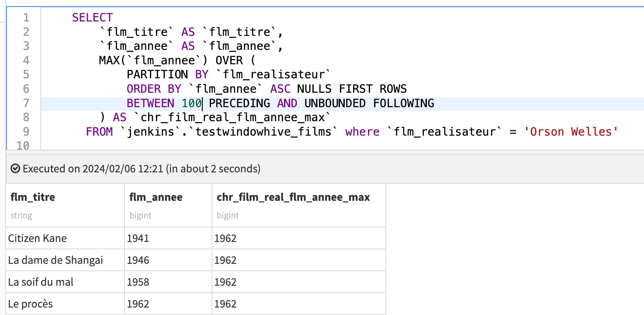This screenshot has height=315, width=644.
Task: Click the `testwindowhive_films` table name in query
Action: pos(263,132)
